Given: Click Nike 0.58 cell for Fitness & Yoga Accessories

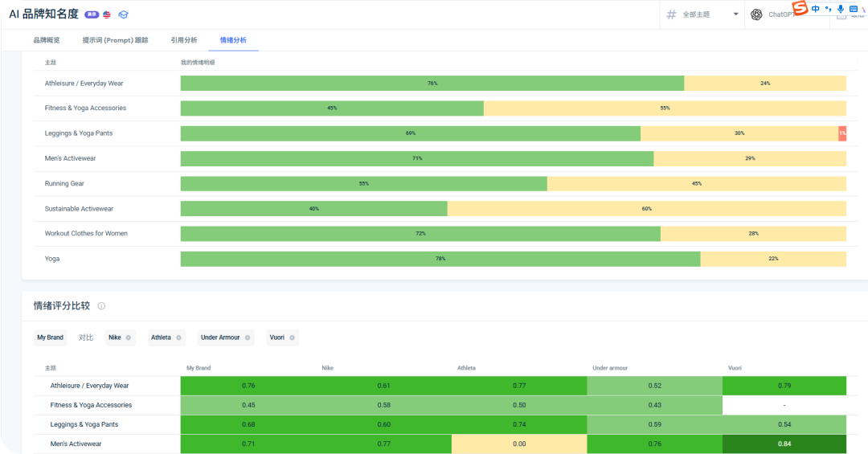Looking at the screenshot, I should click(x=383, y=405).
